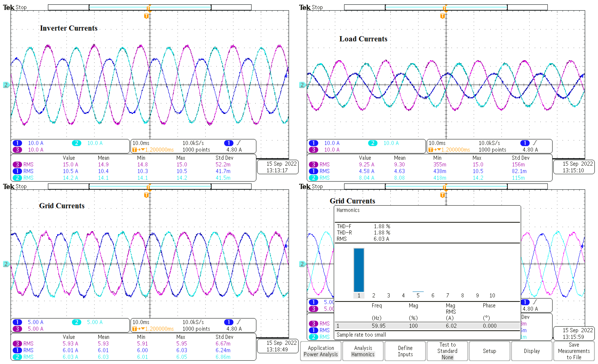Viewport: 598px width, 364px height.
Task: Click the channel 2 ground marker in Inverter Currents
Action: coord(6,85)
